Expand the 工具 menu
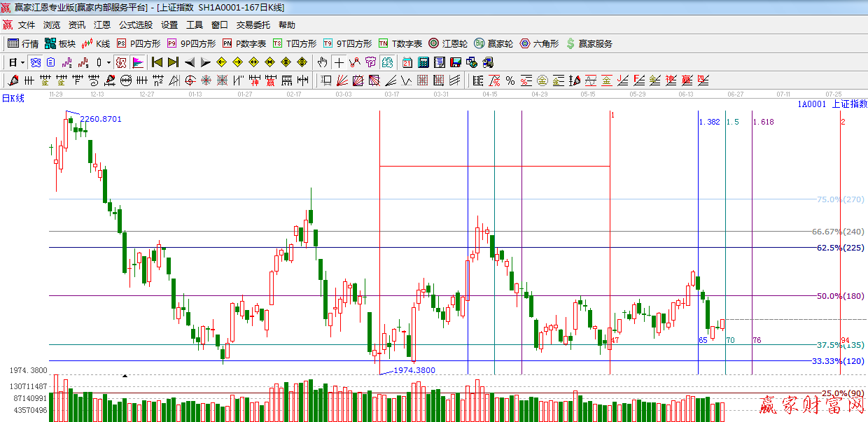 (195, 25)
